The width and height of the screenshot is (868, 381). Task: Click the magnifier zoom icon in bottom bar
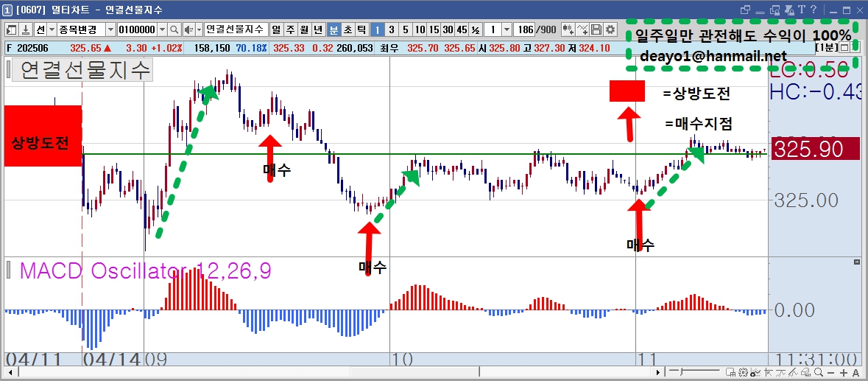pyautogui.click(x=819, y=372)
